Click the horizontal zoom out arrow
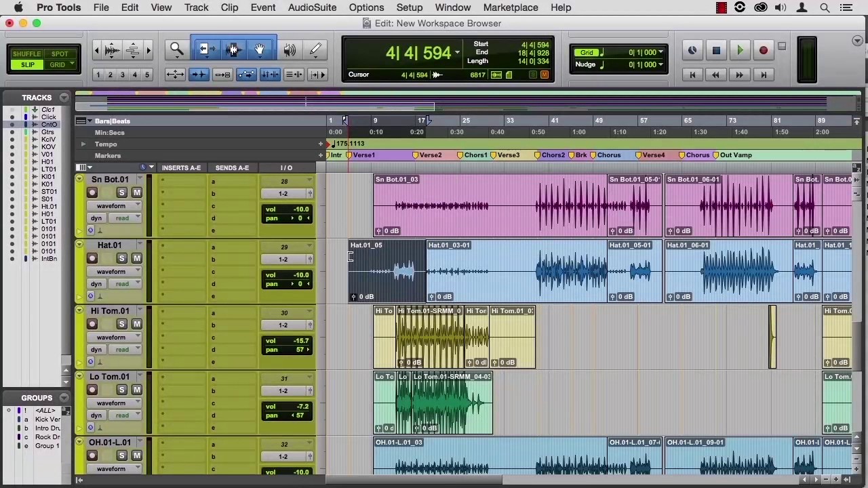 (x=96, y=50)
